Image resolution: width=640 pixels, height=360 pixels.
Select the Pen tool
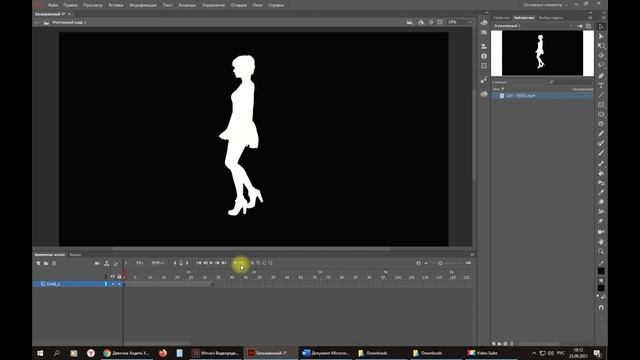(601, 76)
